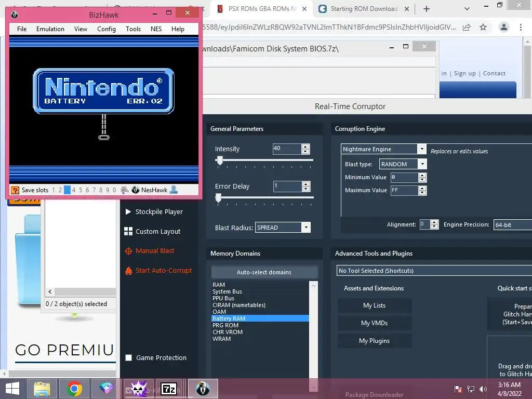This screenshot has height=399, width=532.
Task: Click the volume icon in system tray
Action: (x=483, y=389)
